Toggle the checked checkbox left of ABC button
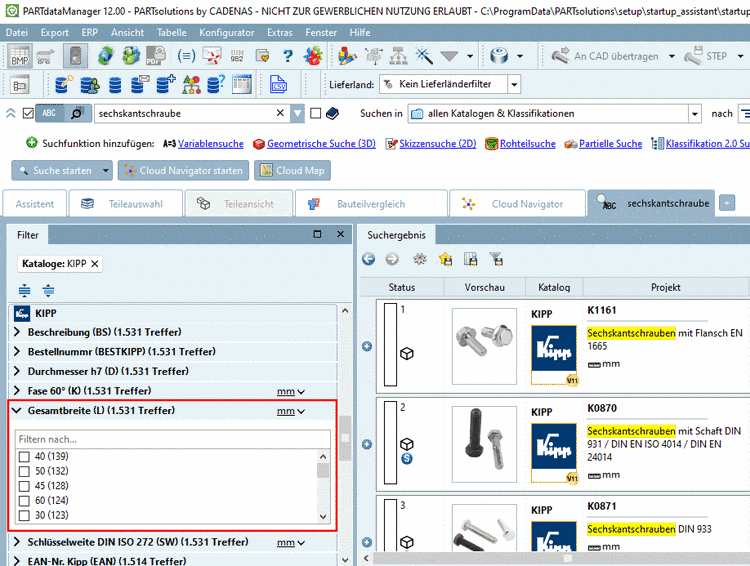Image resolution: width=750 pixels, height=566 pixels. 28,113
